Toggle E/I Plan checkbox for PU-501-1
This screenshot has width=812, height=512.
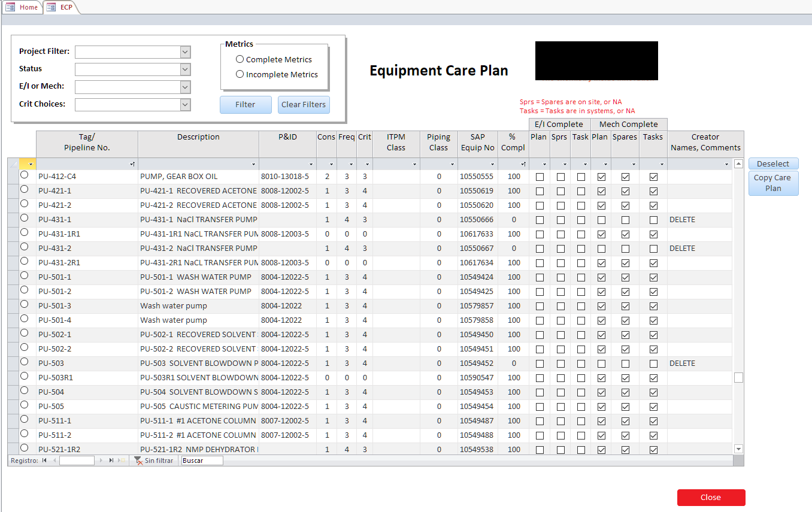pos(540,277)
